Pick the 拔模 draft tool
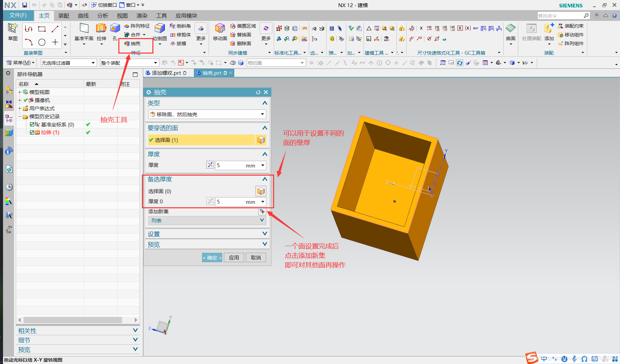 tap(178, 43)
